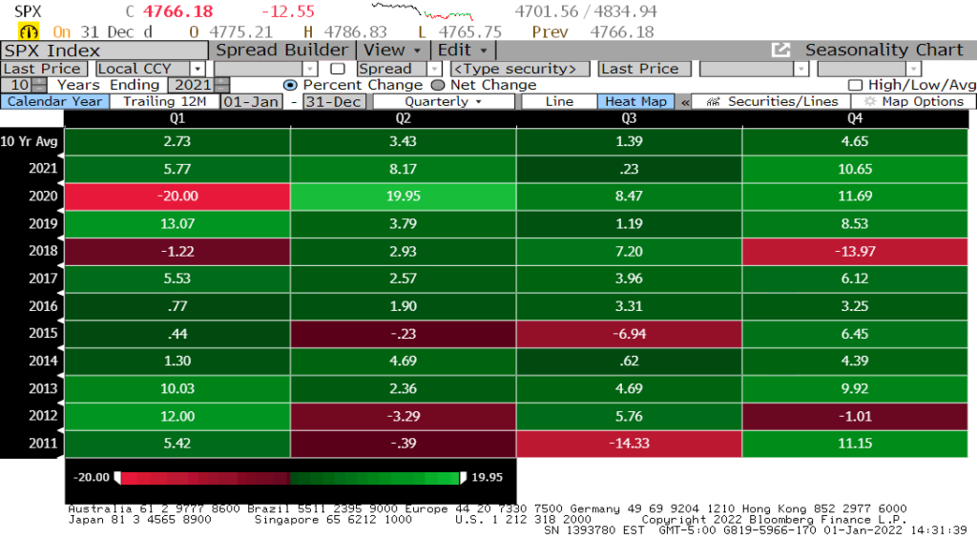Switch to the Line chart view
This screenshot has width=977, height=560.
[559, 101]
